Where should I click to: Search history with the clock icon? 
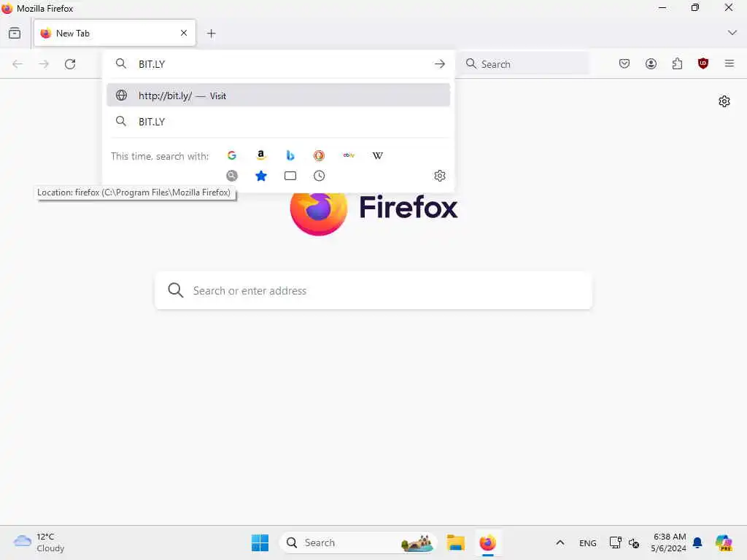pos(320,176)
